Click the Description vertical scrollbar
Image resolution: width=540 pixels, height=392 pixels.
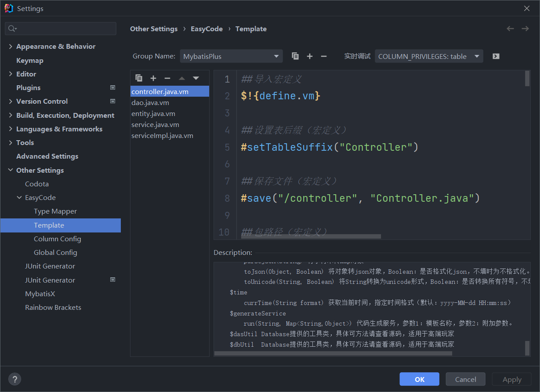coord(527,348)
